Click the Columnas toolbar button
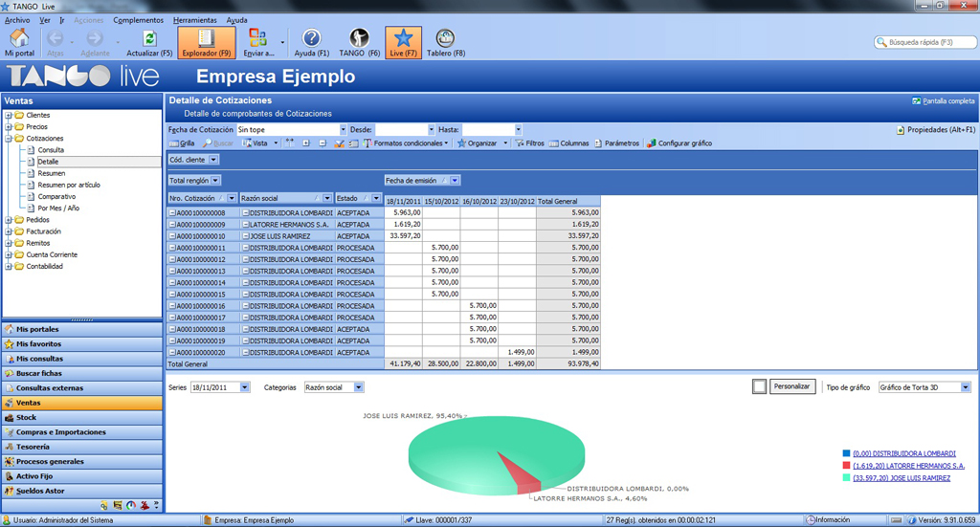Viewport: 980px width, 527px height. pos(568,143)
